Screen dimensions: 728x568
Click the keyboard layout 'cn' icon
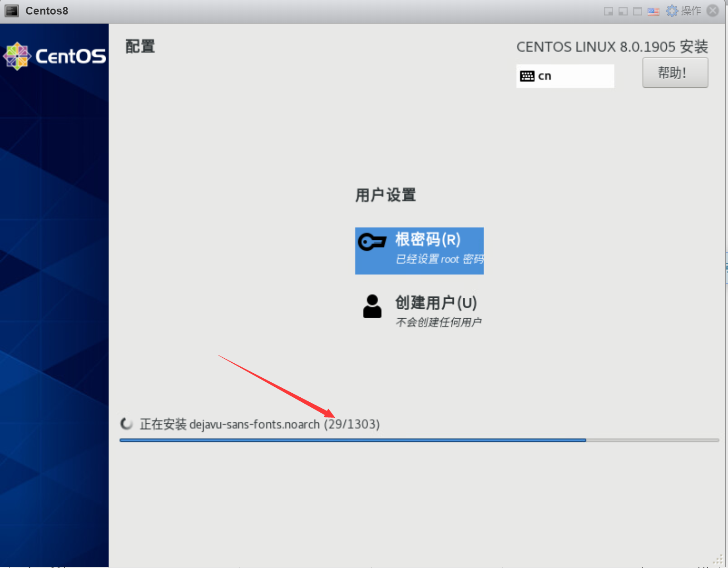[x=528, y=76]
